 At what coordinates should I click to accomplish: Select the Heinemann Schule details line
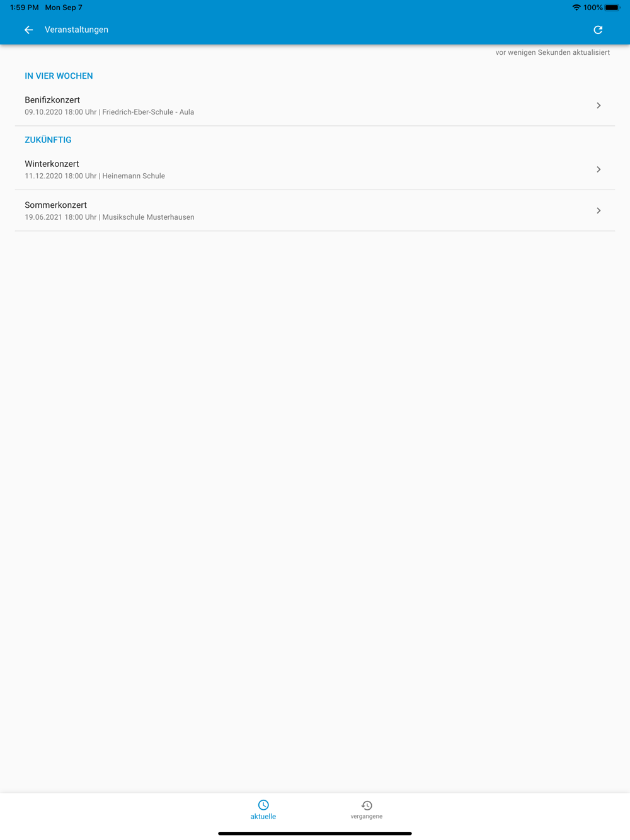[x=95, y=176]
